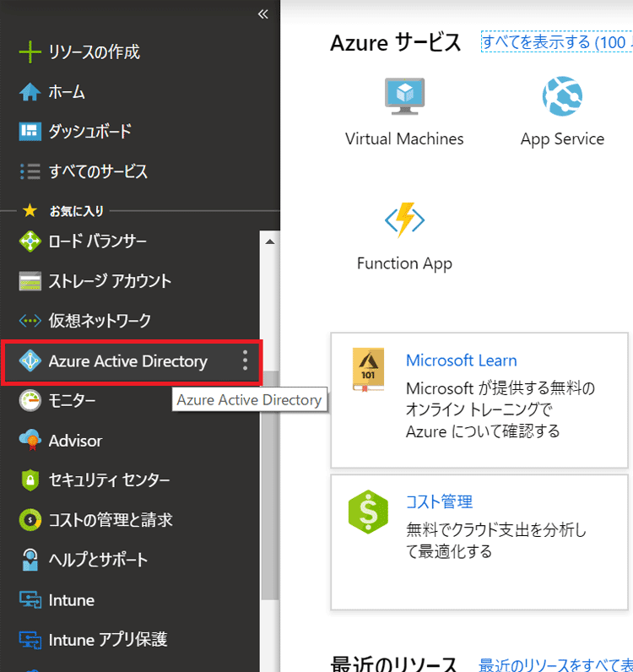633x672 pixels.
Task: Click the Virtual Machines label
Action: coord(404,138)
